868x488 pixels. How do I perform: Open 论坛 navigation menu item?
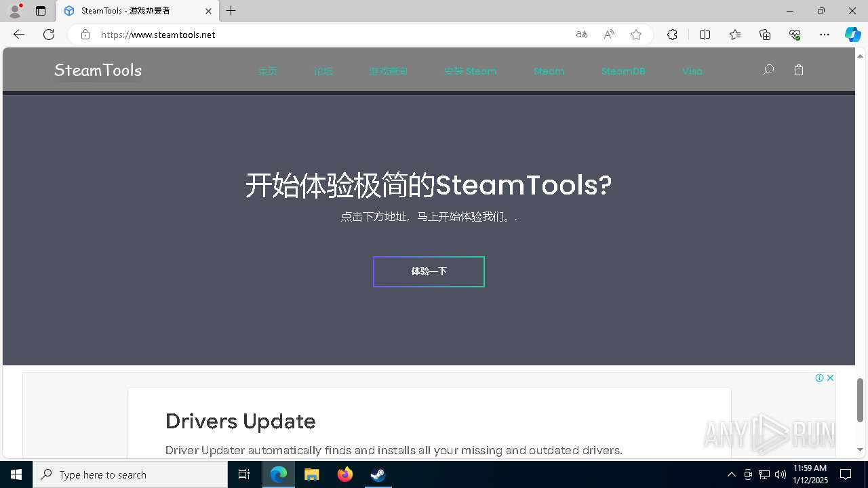click(323, 71)
